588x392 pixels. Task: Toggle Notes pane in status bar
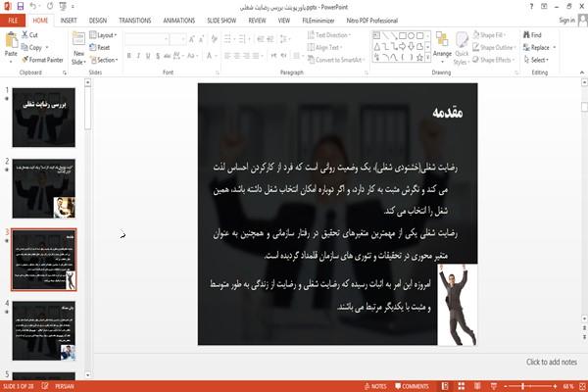point(375,386)
